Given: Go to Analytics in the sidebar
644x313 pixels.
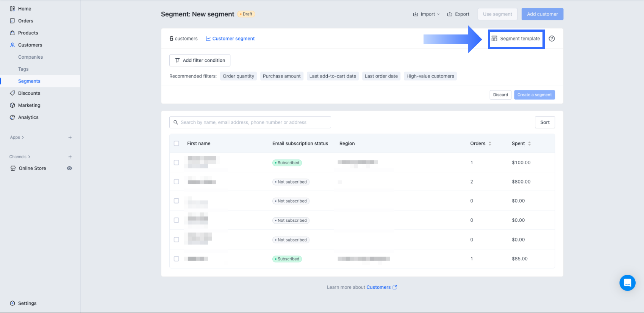Looking at the screenshot, I should click(x=28, y=117).
